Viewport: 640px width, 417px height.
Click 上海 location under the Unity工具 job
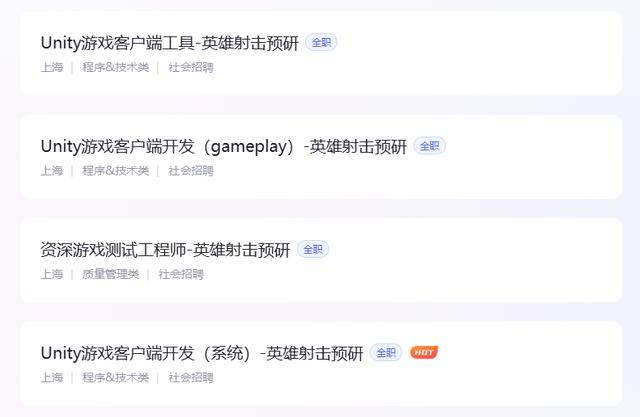[52, 67]
